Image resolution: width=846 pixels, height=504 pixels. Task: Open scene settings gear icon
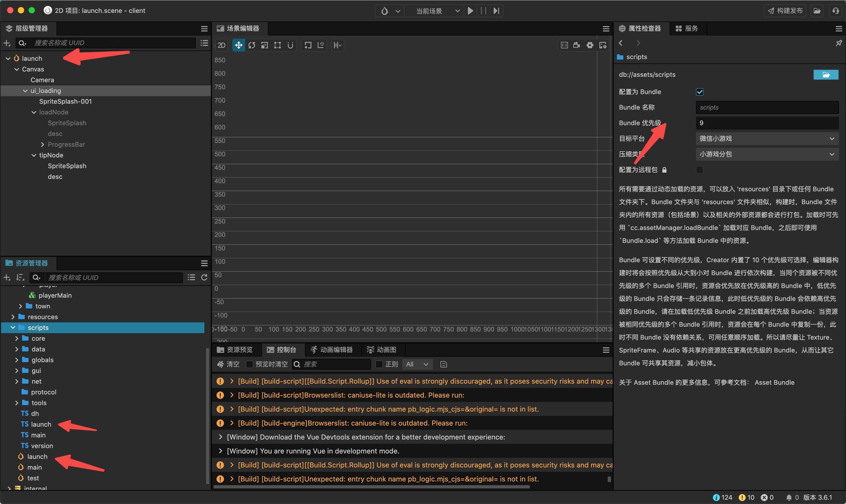click(x=590, y=45)
